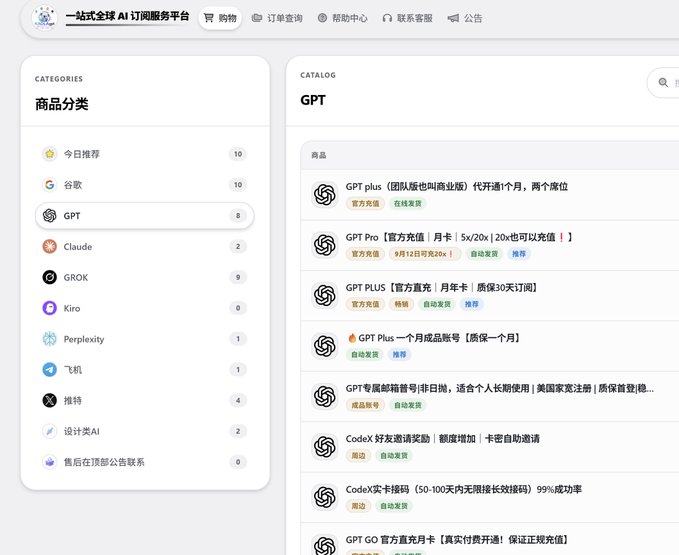The height and width of the screenshot is (555, 679).
Task: Click 在线发货 tag on GPT plus 团队版
Action: [407, 203]
